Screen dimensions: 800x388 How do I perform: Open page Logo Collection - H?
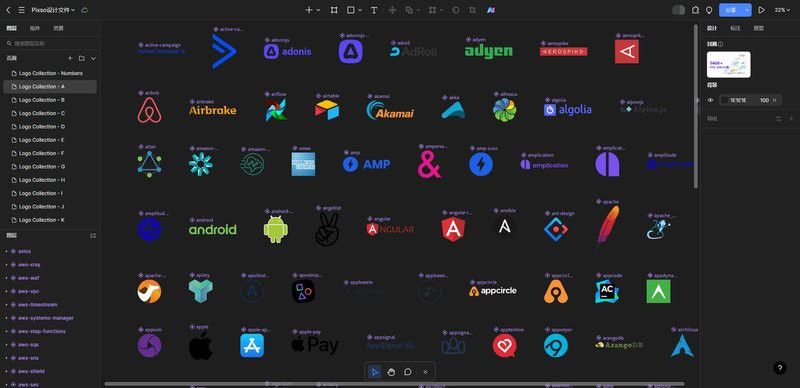coord(50,180)
